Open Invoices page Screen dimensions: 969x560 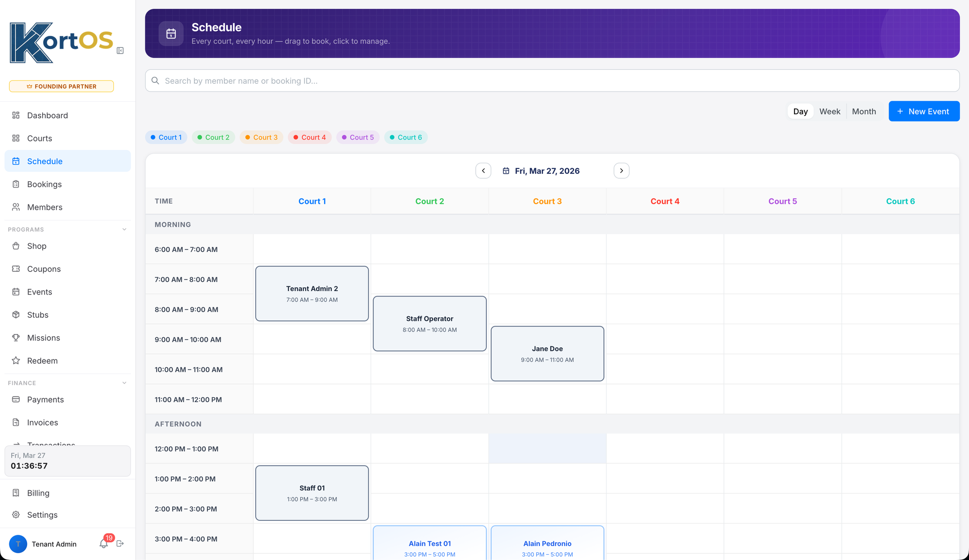[x=67, y=422]
